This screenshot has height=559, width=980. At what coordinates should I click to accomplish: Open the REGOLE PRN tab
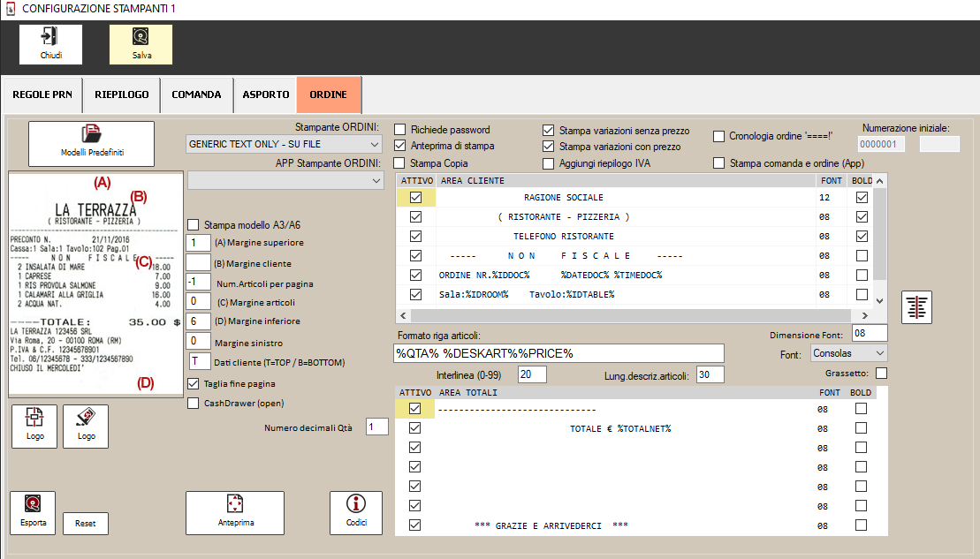[x=42, y=94]
